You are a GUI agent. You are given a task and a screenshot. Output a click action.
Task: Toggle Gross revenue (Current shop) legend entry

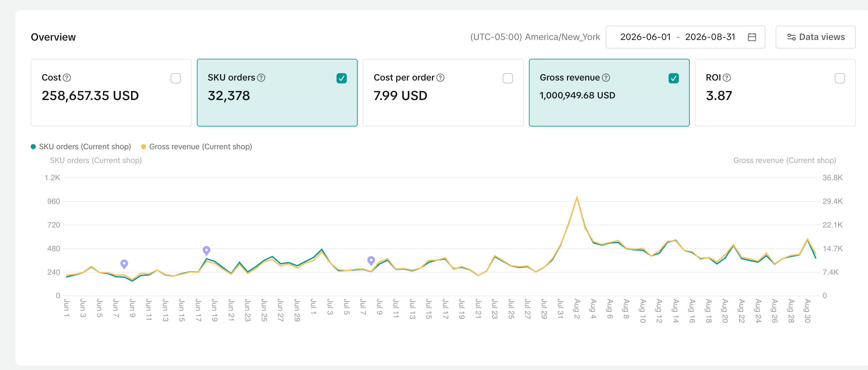197,147
